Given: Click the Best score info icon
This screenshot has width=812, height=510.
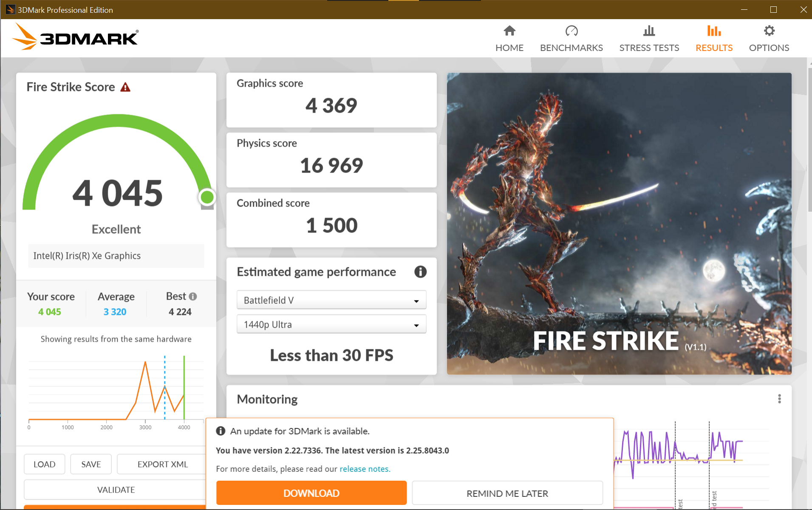Looking at the screenshot, I should (x=193, y=296).
